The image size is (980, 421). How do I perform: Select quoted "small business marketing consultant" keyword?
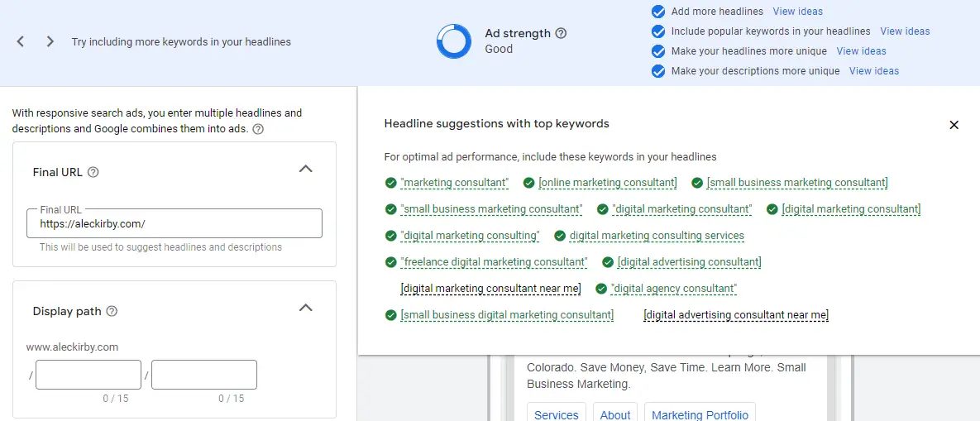click(491, 208)
